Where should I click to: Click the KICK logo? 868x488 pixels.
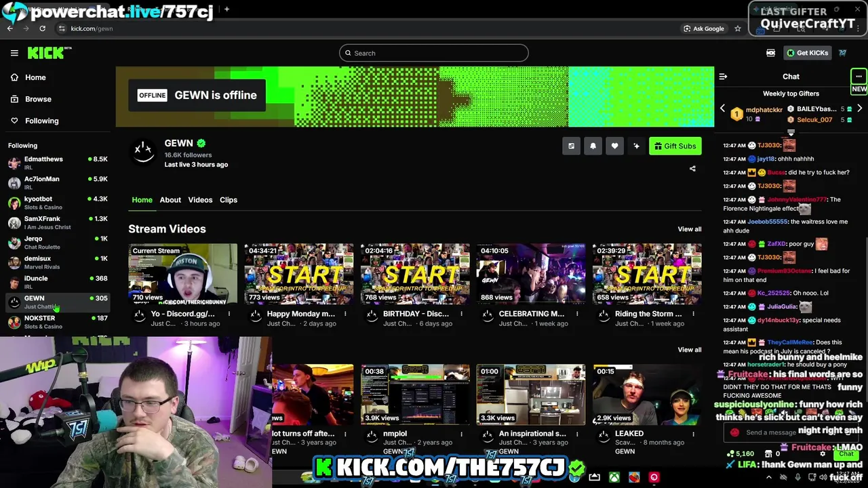[x=49, y=53]
